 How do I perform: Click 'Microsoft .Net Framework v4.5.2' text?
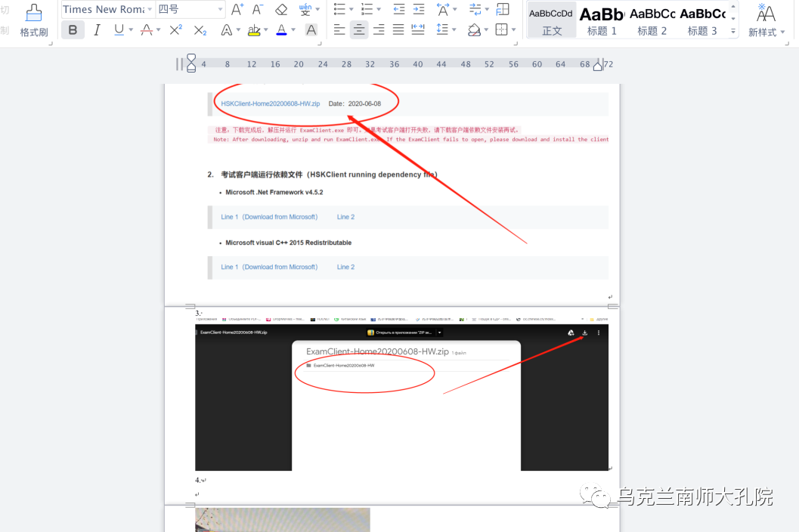point(274,192)
